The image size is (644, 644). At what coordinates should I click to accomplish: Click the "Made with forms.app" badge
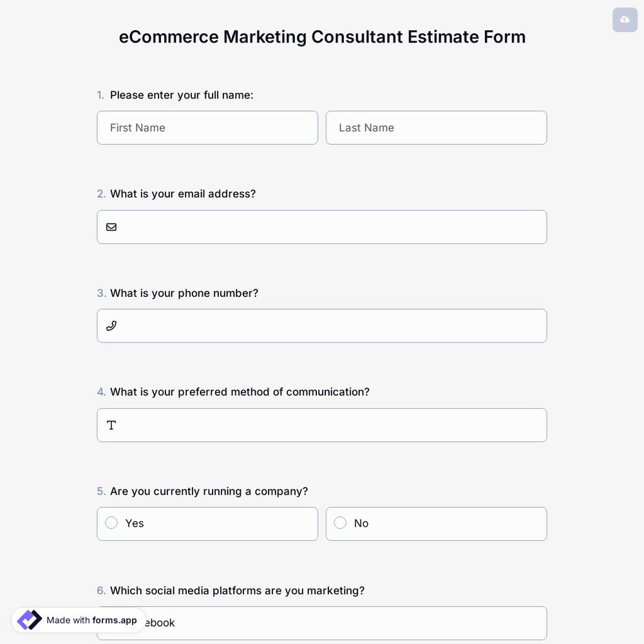click(x=77, y=620)
